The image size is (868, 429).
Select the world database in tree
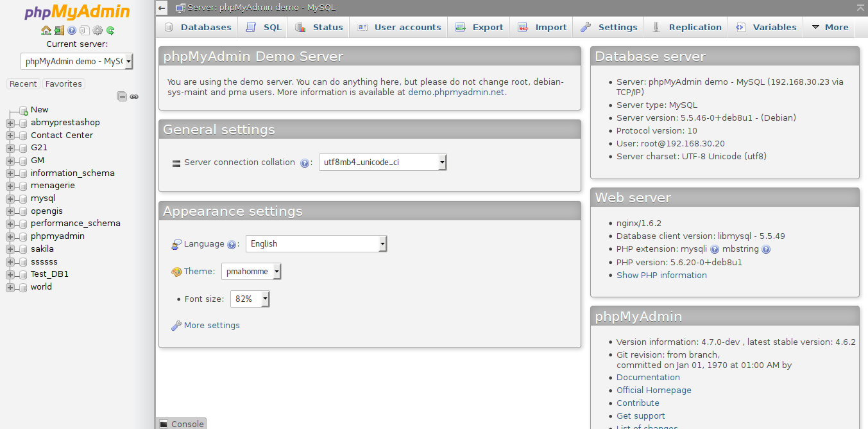tap(41, 287)
